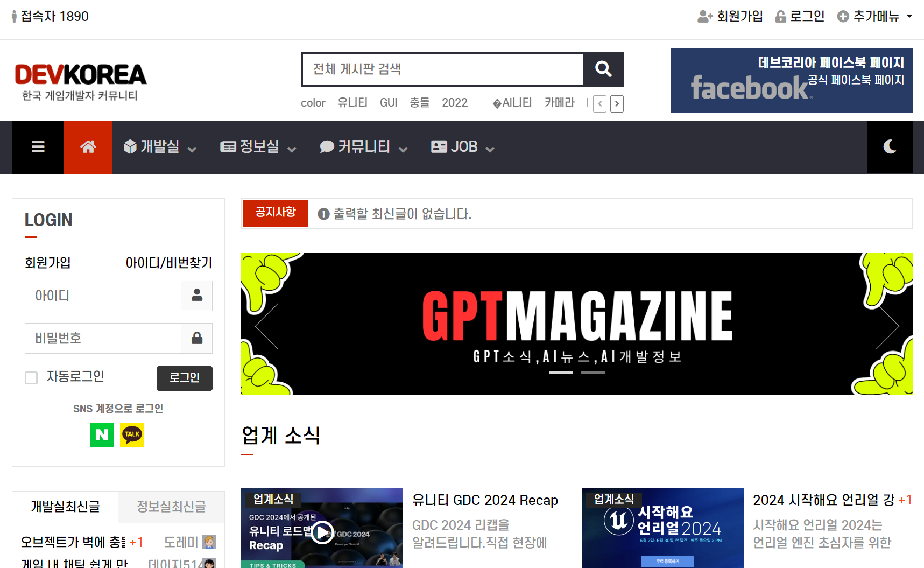This screenshot has width=924, height=568.
Task: Click the KakaoTalk login icon
Action: coord(132,434)
